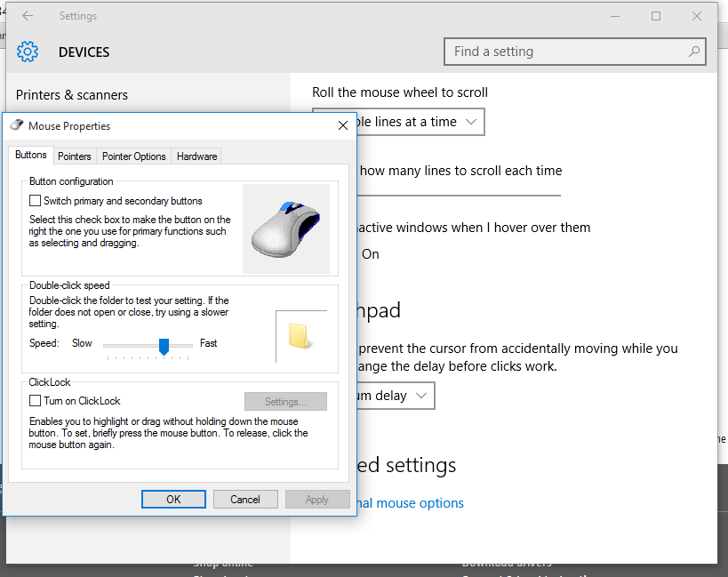The width and height of the screenshot is (728, 577).
Task: Check the Turn on ClickLock box
Action: (36, 401)
